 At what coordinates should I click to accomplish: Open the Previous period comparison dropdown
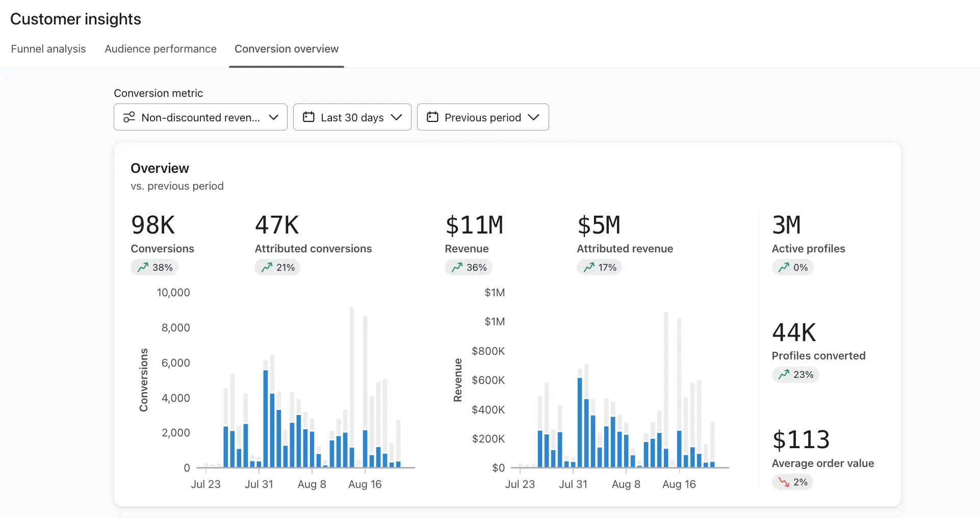pyautogui.click(x=482, y=117)
